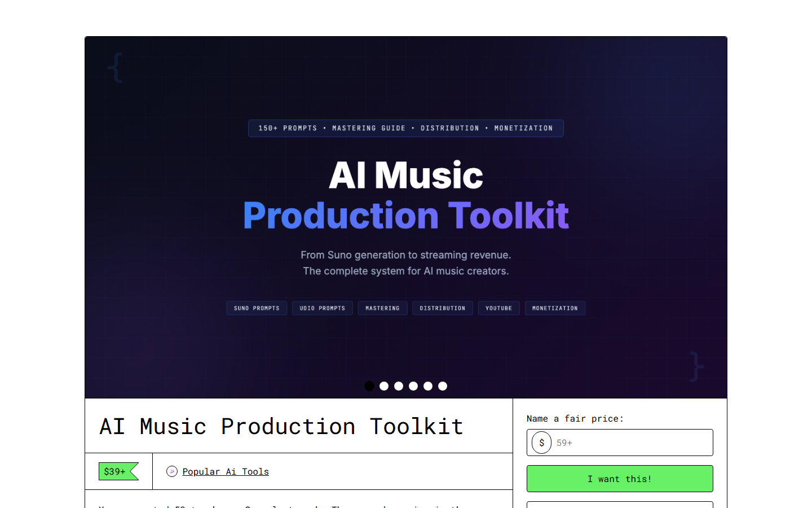Select the second carousel dot

[384, 386]
